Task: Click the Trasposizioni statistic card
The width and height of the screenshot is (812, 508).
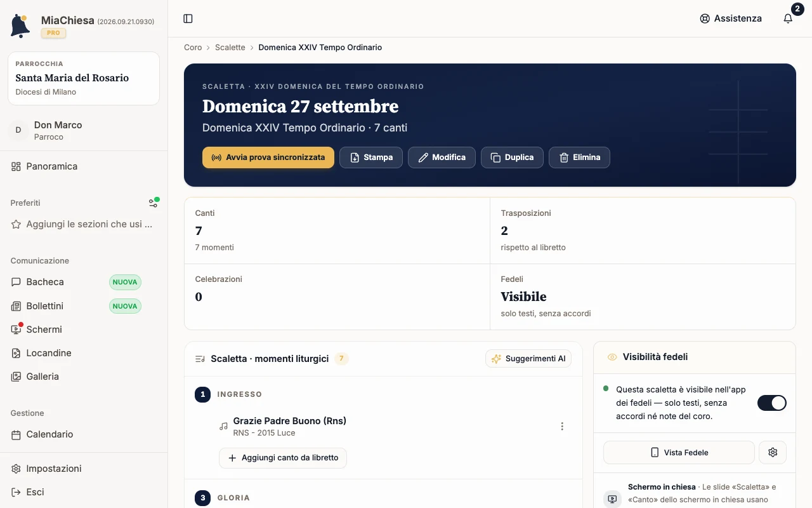Action: [x=643, y=231]
